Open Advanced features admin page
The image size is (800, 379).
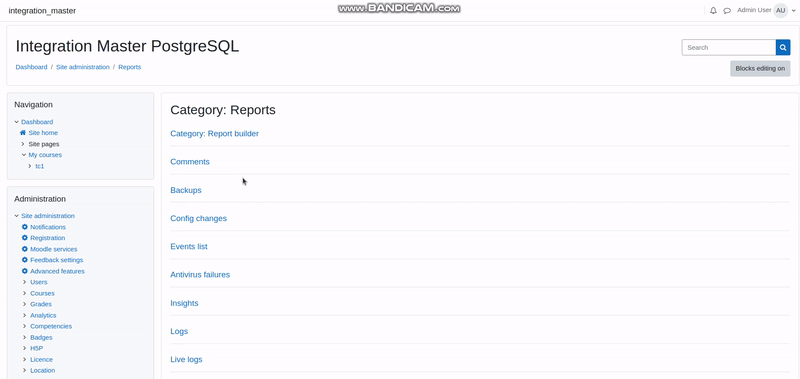[x=57, y=271]
